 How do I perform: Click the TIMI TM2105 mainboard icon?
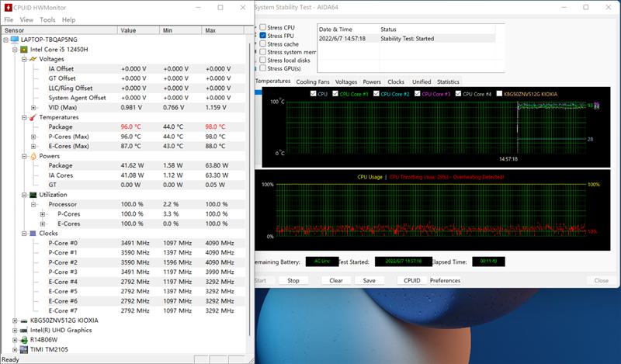pyautogui.click(x=24, y=350)
